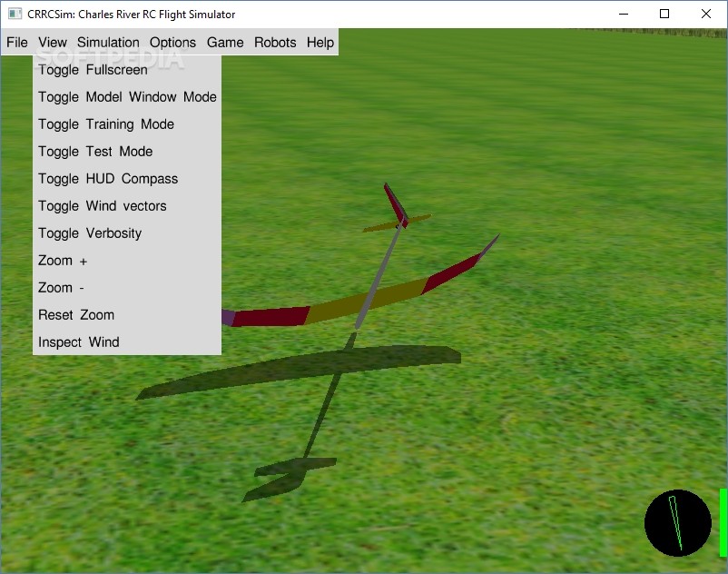Click Zoom - to zoom out

pos(127,288)
